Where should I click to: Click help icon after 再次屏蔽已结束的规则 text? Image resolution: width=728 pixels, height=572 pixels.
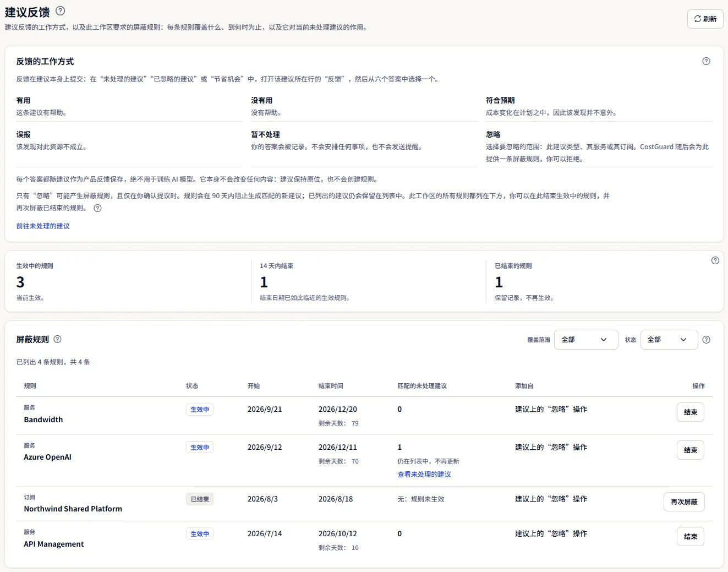(x=97, y=208)
